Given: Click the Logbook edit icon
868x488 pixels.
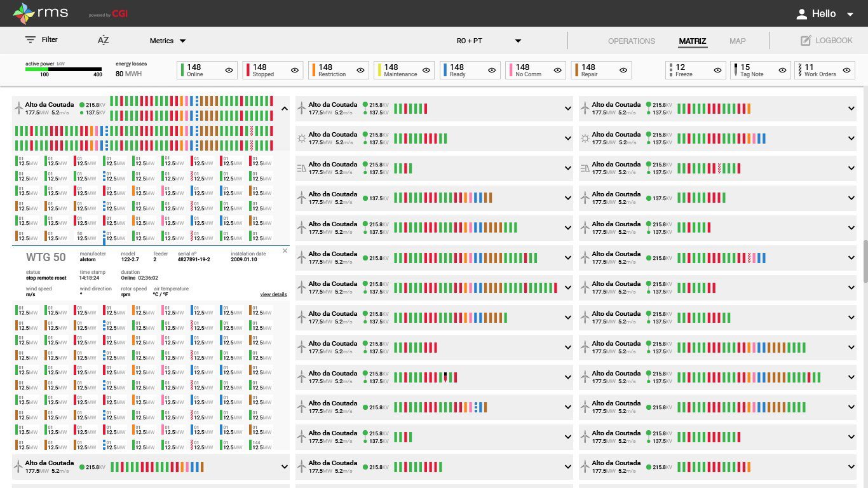Looking at the screenshot, I should pos(806,41).
